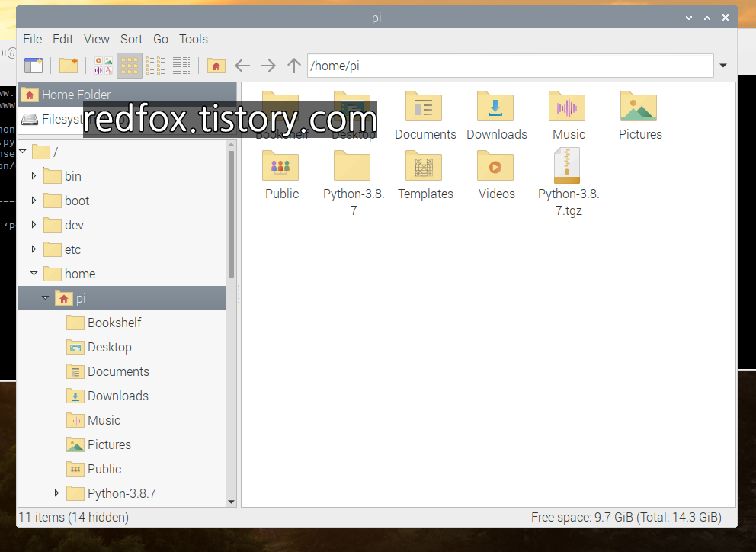The image size is (756, 552).
Task: Select Music in directory tree
Action: pyautogui.click(x=104, y=420)
